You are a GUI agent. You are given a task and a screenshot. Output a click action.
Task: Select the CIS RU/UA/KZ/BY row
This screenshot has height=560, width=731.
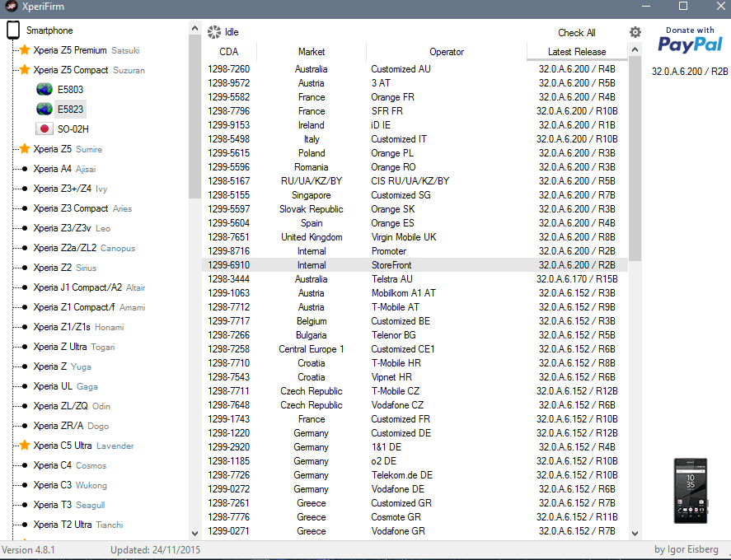[x=415, y=181]
